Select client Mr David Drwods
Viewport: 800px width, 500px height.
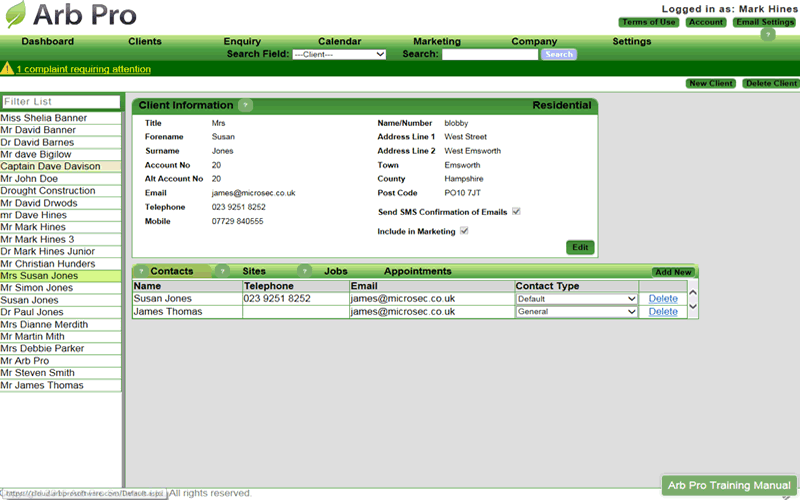60,203
